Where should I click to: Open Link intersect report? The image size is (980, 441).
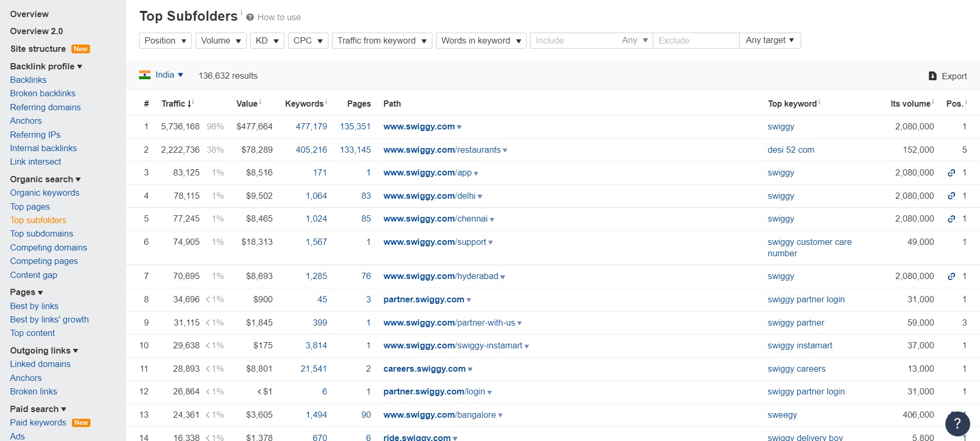point(36,161)
